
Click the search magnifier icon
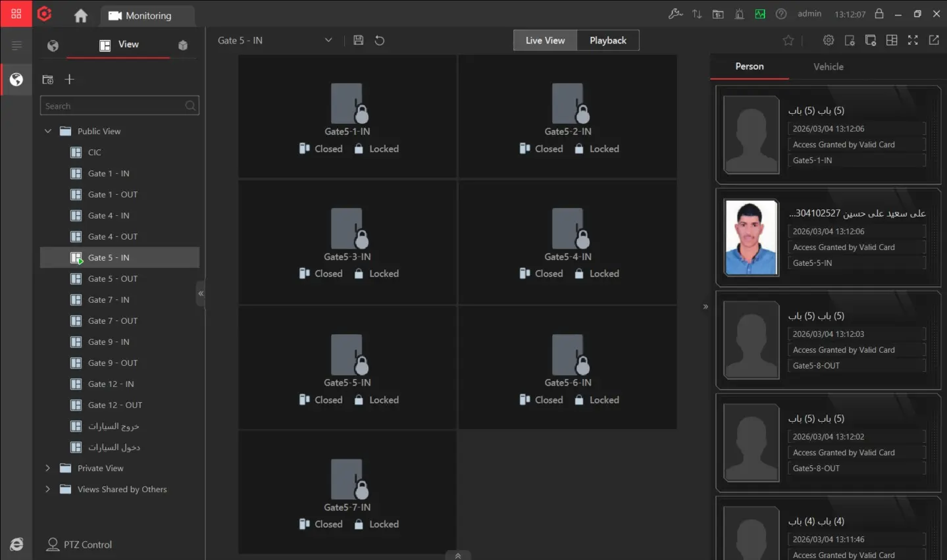[190, 105]
